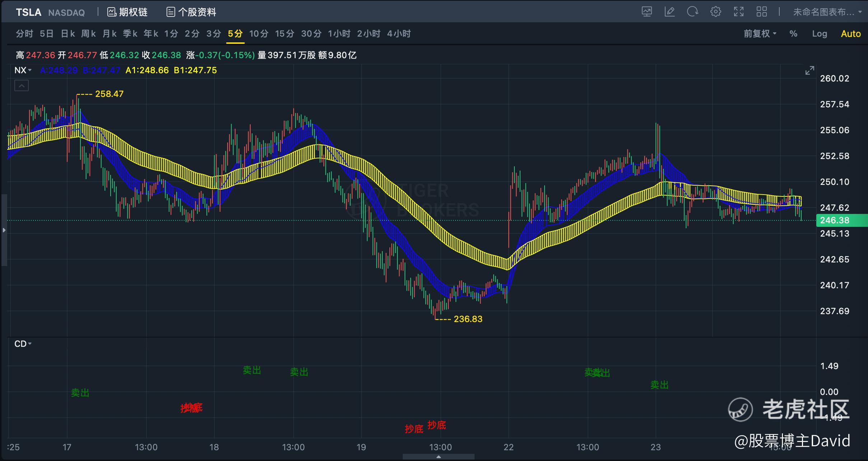
Task: Switch to the 15分 timeframe
Action: (x=285, y=34)
